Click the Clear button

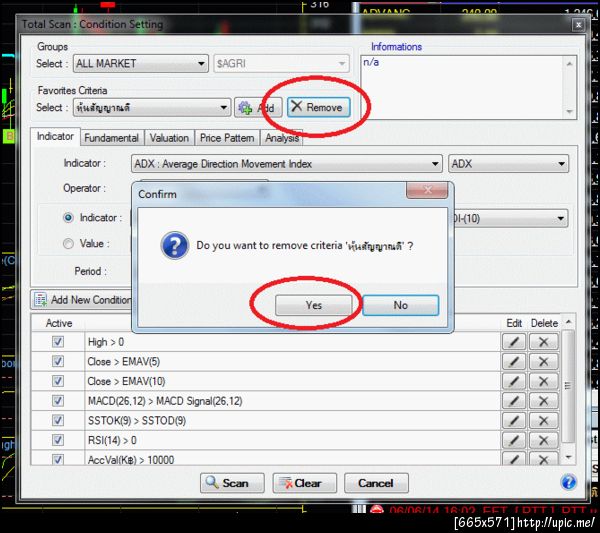(x=305, y=483)
